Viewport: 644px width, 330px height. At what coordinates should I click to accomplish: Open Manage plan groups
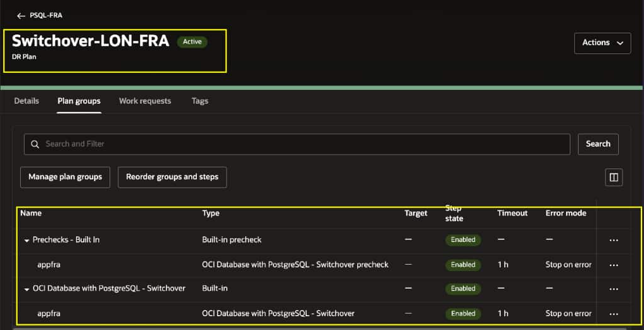65,177
